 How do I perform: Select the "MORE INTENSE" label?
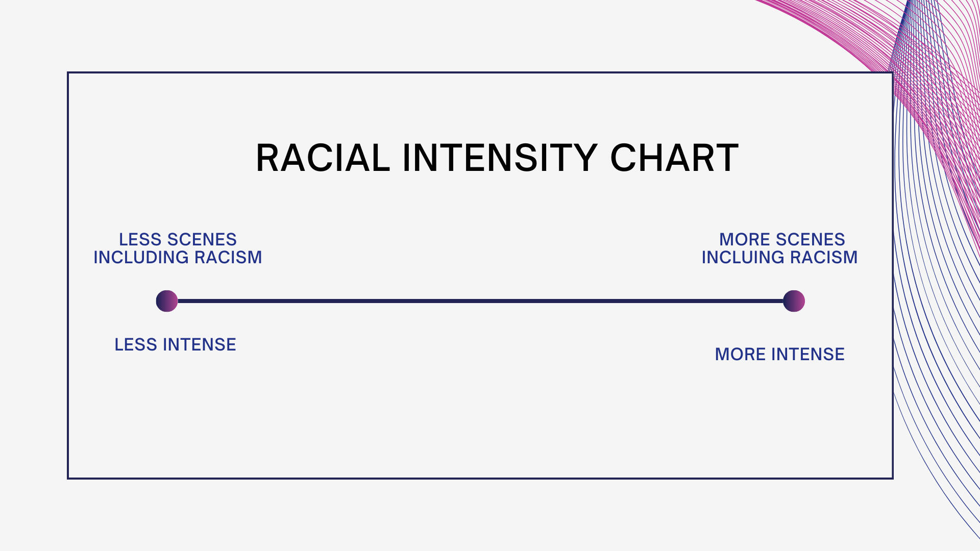(779, 355)
